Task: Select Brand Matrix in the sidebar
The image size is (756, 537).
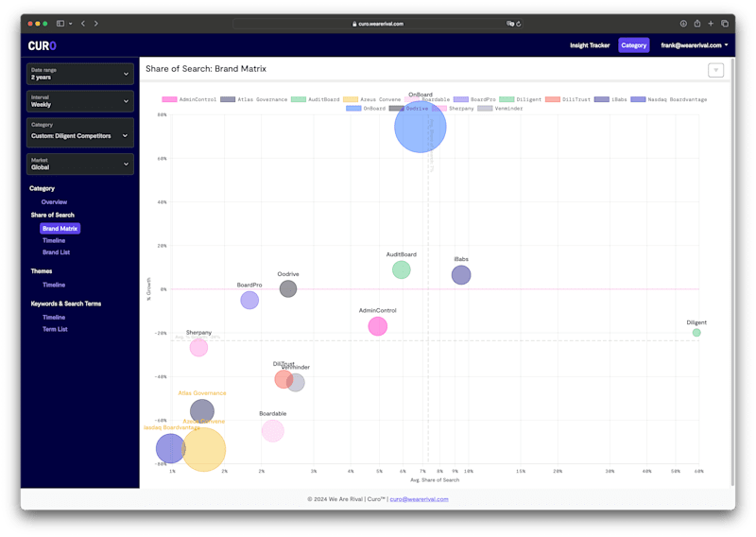Action: 60,228
